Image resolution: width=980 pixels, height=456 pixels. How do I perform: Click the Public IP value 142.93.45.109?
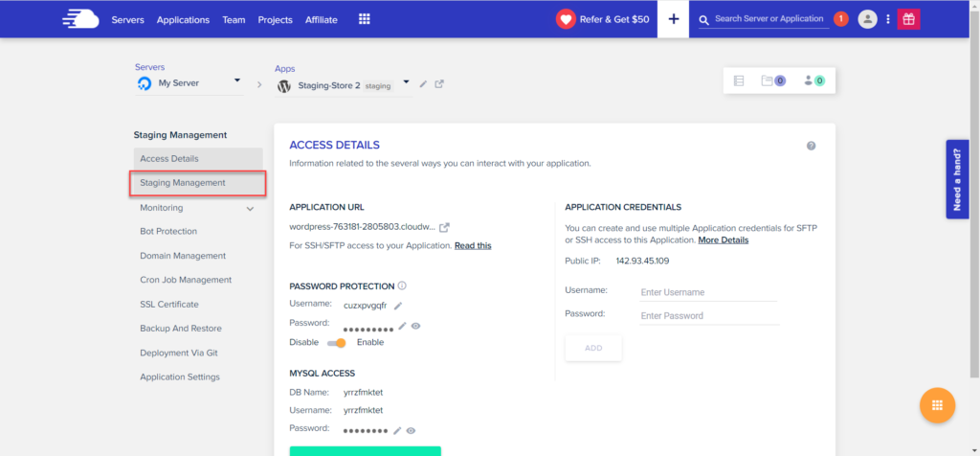point(642,262)
